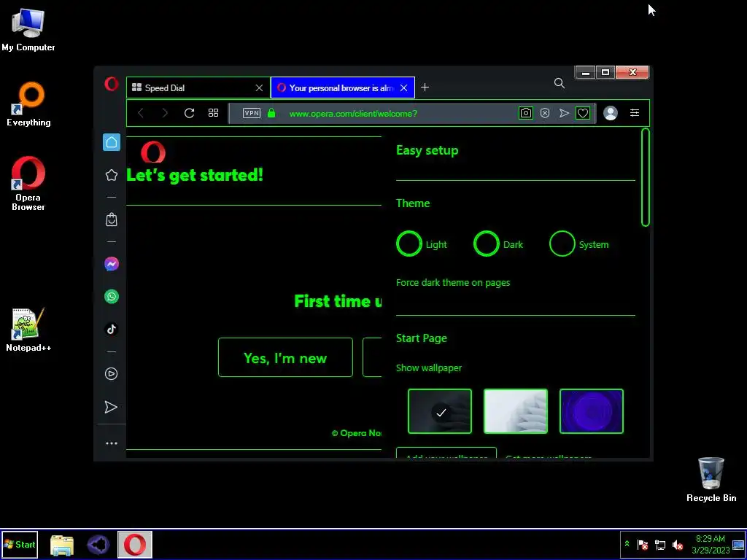Click the 'Let's get started!' heading
This screenshot has width=747, height=560.
pos(195,175)
